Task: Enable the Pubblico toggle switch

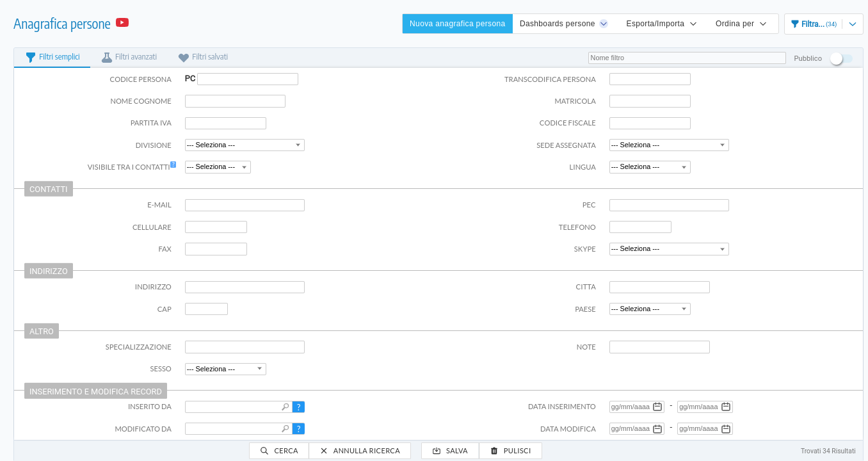Action: [839, 58]
